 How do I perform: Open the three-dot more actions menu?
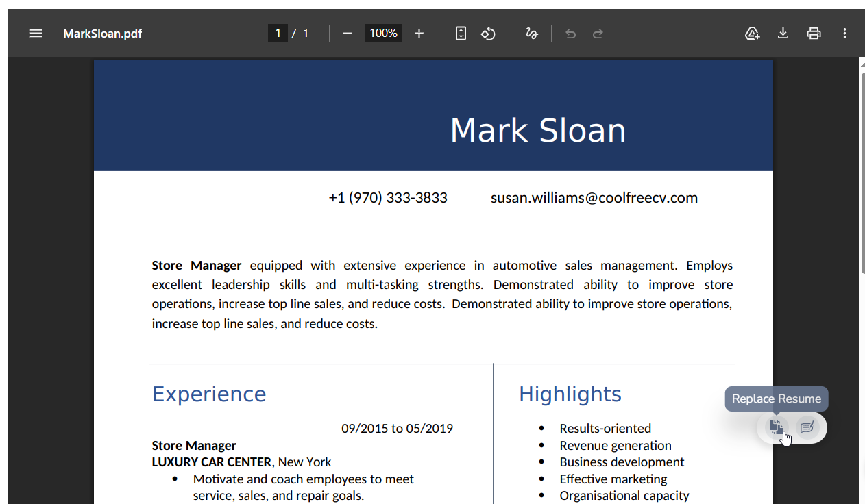844,34
